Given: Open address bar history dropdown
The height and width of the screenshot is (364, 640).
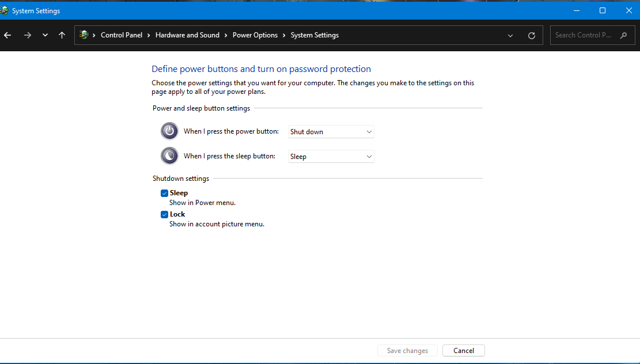Looking at the screenshot, I should tap(510, 36).
